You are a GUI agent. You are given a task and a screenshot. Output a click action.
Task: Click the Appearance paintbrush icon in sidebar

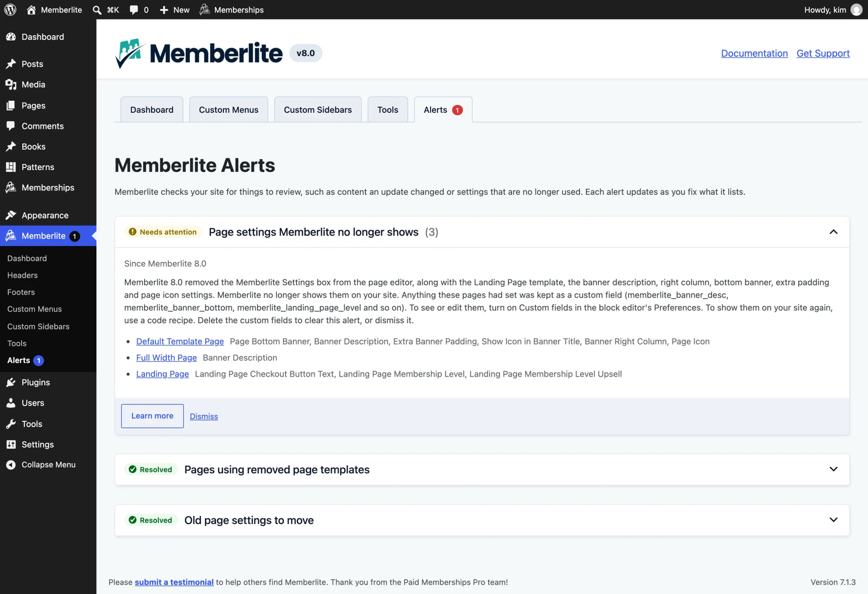click(x=11, y=215)
